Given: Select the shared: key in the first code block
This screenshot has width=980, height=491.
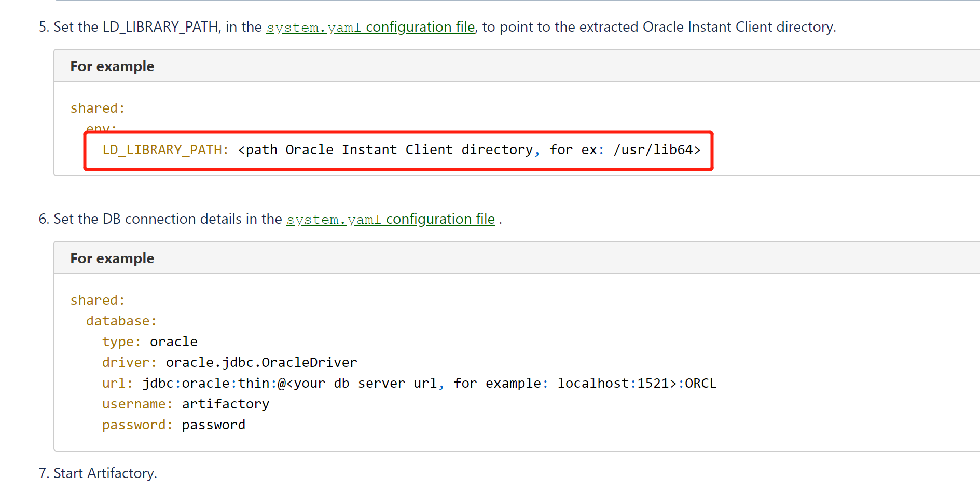Looking at the screenshot, I should [97, 107].
